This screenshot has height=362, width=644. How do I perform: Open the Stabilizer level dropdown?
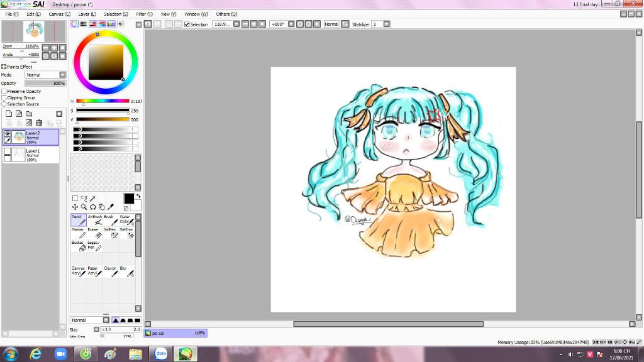point(387,25)
